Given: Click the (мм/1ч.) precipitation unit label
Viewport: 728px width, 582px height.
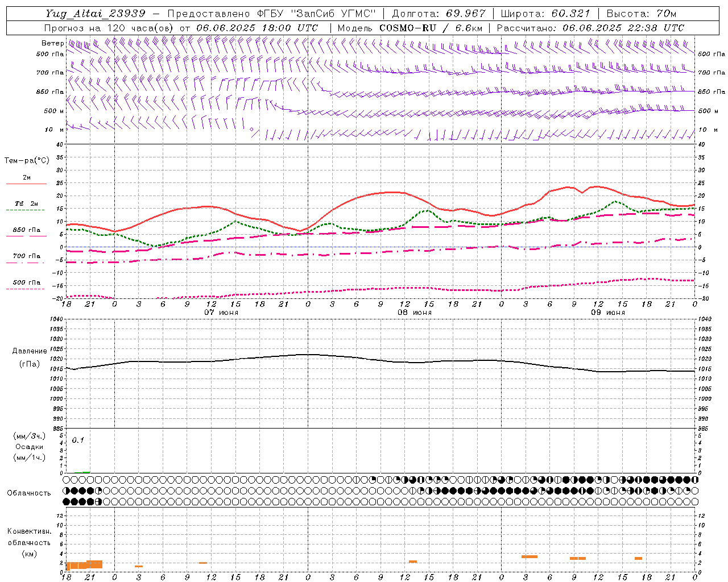Looking at the screenshot, I should (30, 458).
